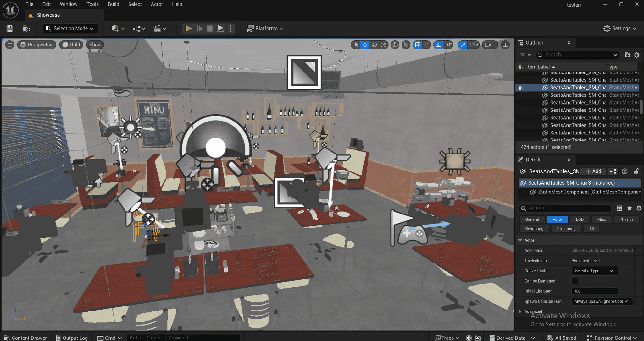Screen dimensions: 644x341
Task: Toggle grid snapping in viewport toolbar
Action: point(418,45)
